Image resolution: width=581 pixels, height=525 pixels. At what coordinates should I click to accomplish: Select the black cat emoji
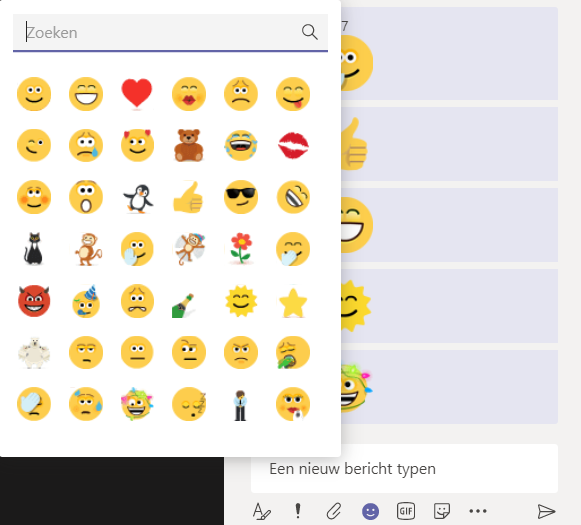[x=34, y=249]
